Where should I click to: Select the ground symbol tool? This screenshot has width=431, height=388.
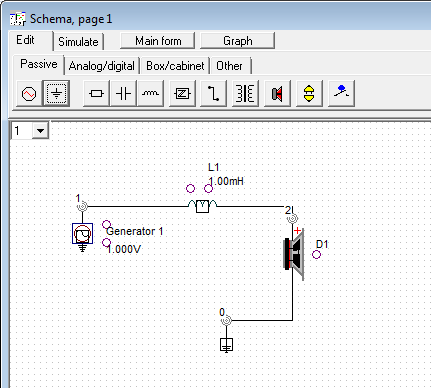click(56, 93)
